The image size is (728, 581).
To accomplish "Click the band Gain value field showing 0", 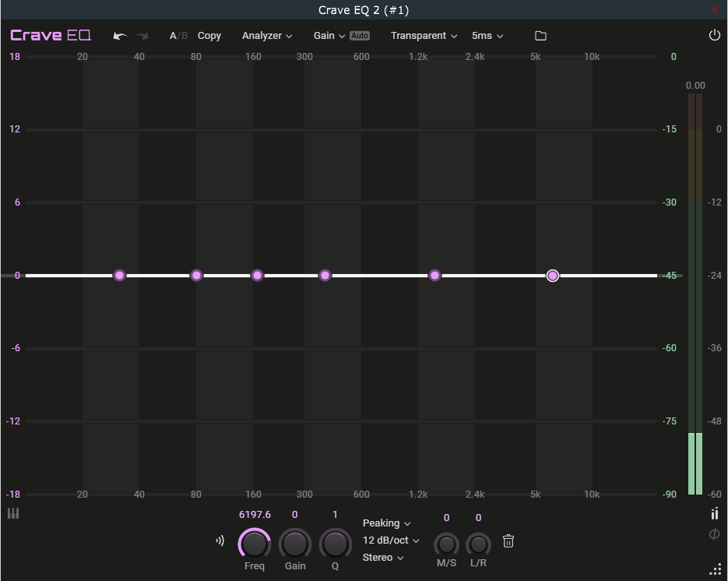I will 295,515.
